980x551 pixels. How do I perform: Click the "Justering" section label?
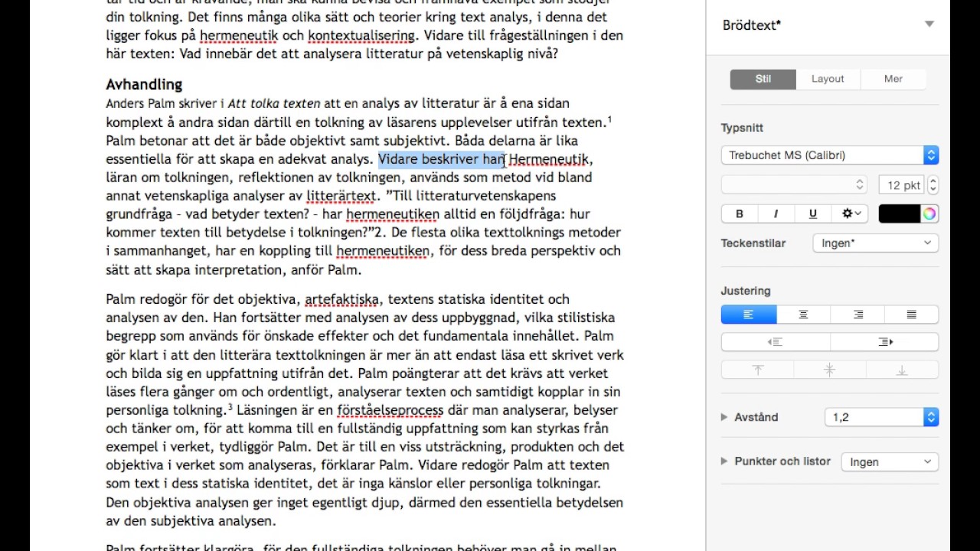tap(746, 291)
